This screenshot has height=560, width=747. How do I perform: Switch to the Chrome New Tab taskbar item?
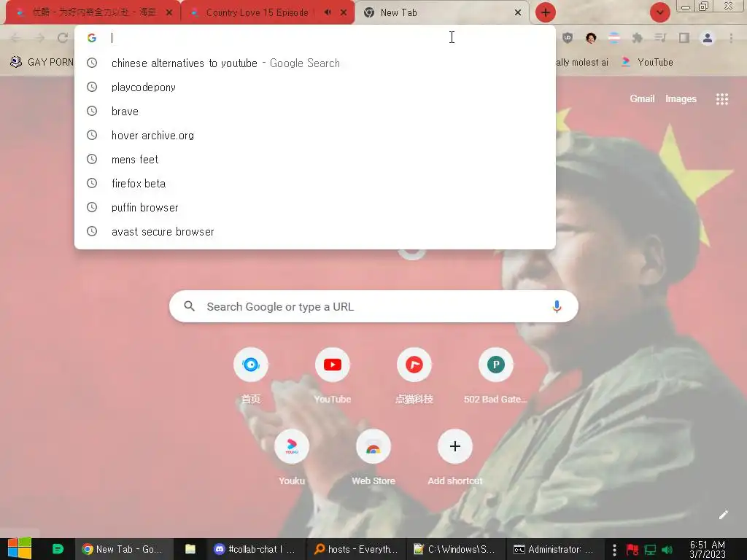(x=124, y=549)
